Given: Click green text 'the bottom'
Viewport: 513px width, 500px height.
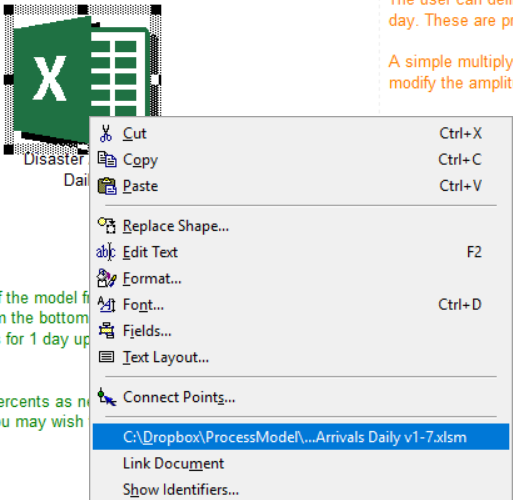Looking at the screenshot, I should [x=50, y=318].
